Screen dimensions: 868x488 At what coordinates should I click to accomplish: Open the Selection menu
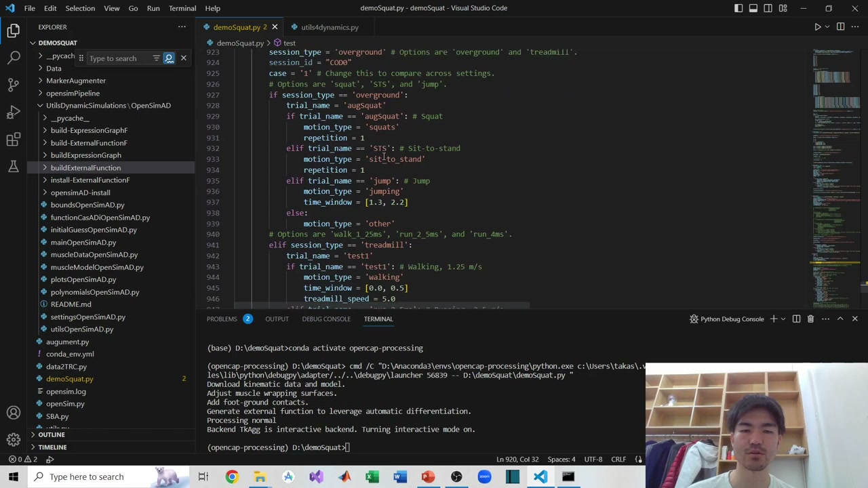click(x=80, y=8)
